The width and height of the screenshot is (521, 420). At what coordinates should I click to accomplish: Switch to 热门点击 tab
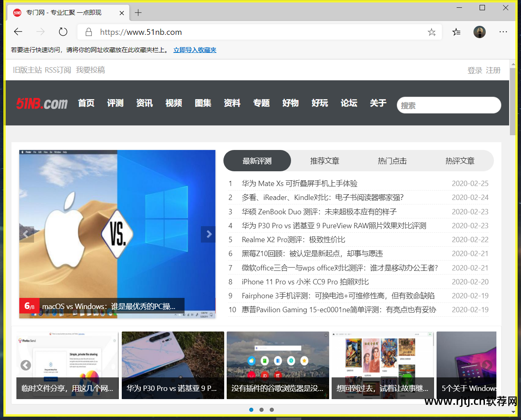[x=392, y=161]
